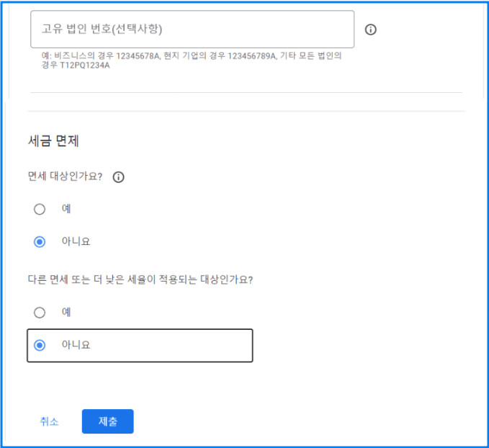The height and width of the screenshot is (448, 489).
Task: Click the 취소 link
Action: click(x=49, y=421)
